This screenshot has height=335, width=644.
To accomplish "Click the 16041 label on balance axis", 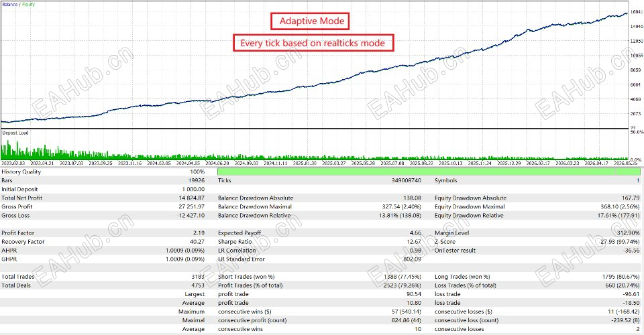I will point(636,12).
